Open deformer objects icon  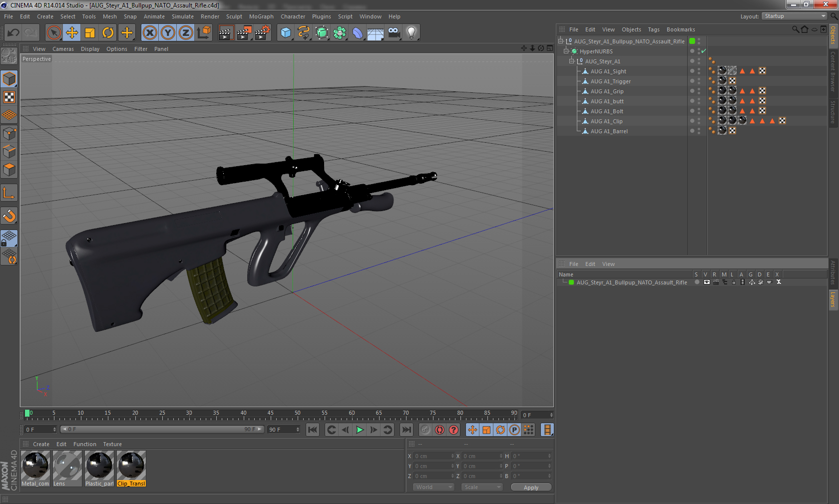pyautogui.click(x=358, y=33)
